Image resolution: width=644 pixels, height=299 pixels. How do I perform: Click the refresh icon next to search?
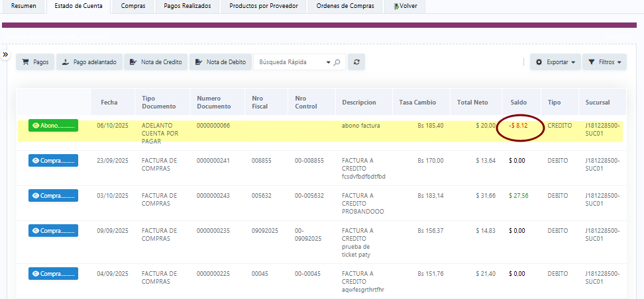356,62
